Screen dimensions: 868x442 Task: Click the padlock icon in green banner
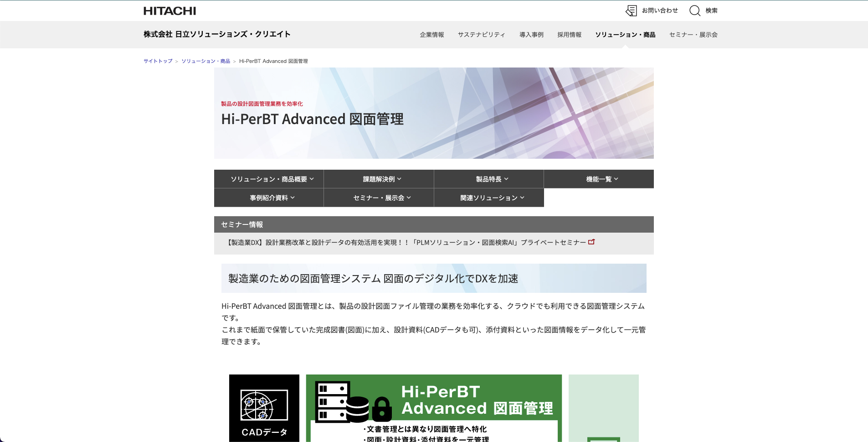point(382,409)
